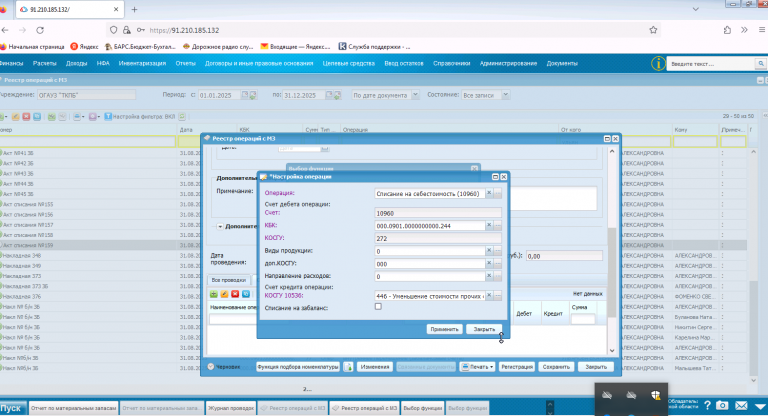Click the search magnifier in Введите текст box
Screen dimensions: 768x416
pyautogui.click(x=760, y=64)
